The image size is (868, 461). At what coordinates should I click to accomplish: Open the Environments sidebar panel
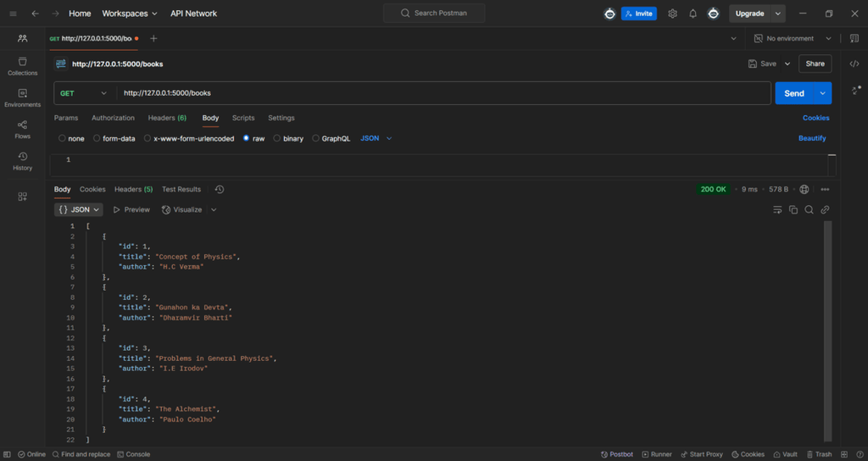(22, 97)
